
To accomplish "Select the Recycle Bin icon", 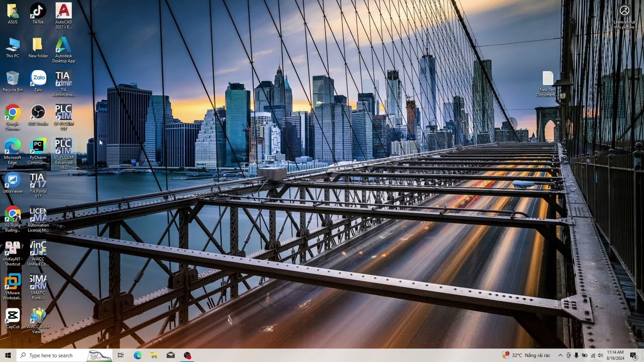I will 13,81.
